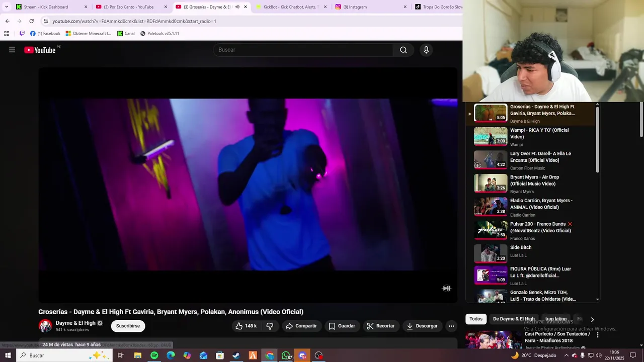
Task: Switch to the Instagram browser tab
Action: 371,7
